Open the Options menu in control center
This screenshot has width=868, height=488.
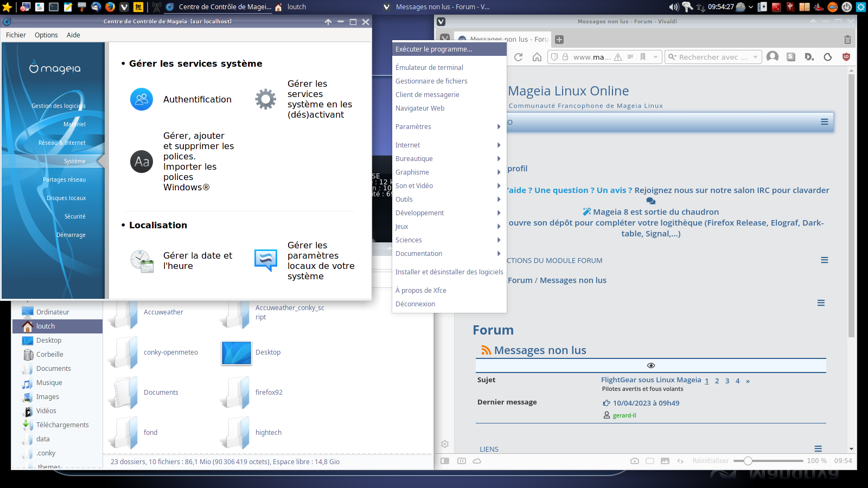pyautogui.click(x=46, y=35)
